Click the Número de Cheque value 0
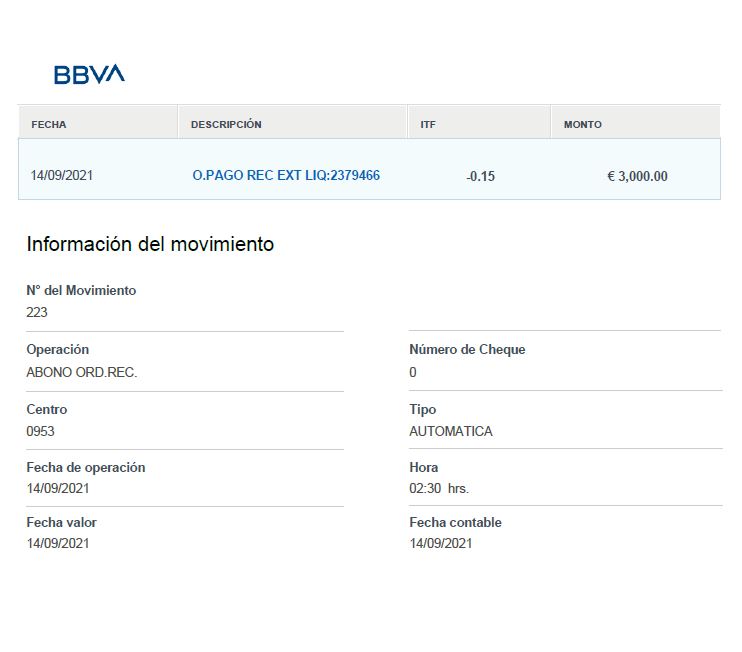This screenshot has height=652, width=742. coord(413,372)
